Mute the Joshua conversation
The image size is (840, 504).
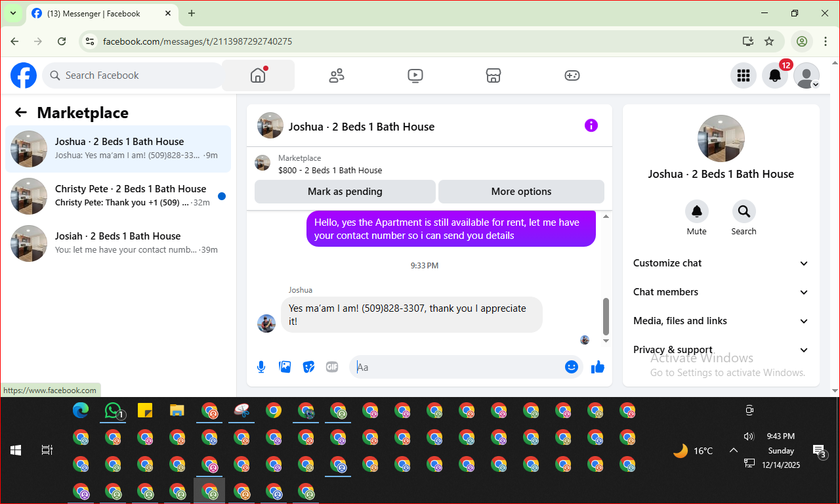(697, 211)
